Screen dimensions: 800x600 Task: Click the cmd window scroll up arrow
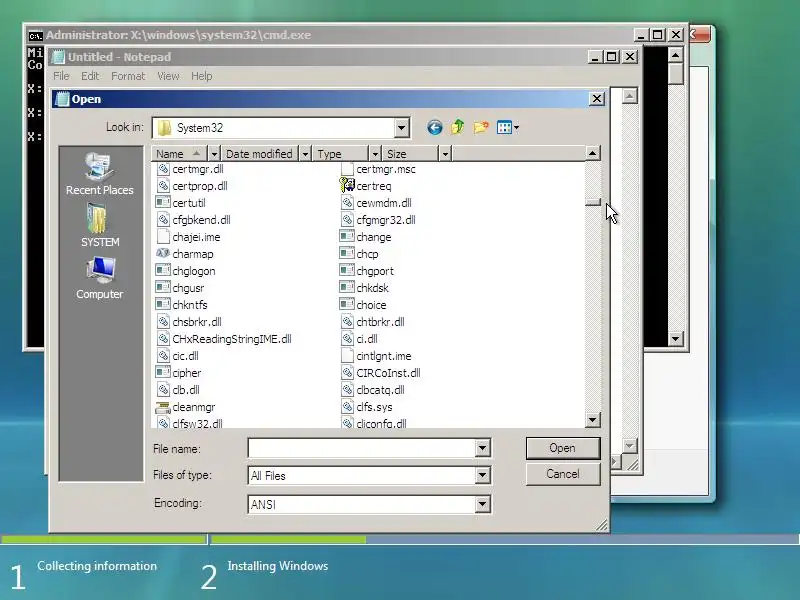676,55
